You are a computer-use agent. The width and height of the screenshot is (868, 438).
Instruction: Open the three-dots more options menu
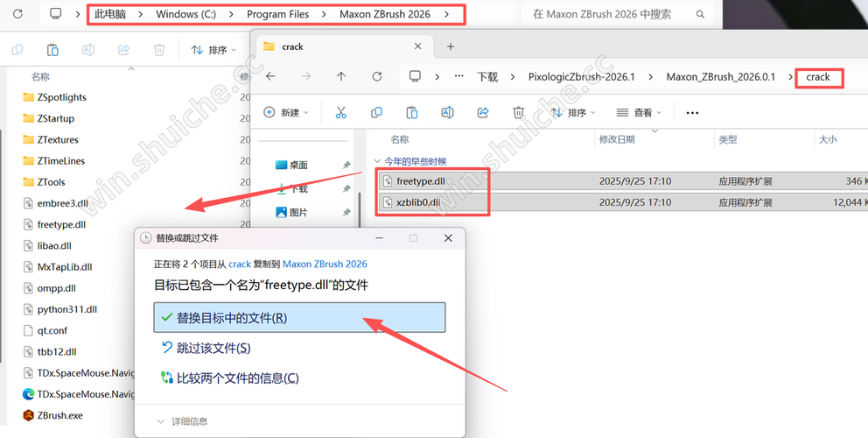pyautogui.click(x=692, y=113)
